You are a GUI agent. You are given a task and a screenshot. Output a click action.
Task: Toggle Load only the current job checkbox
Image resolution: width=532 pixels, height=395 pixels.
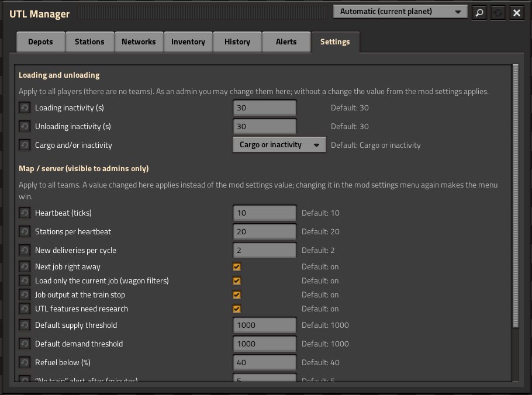pyautogui.click(x=237, y=280)
